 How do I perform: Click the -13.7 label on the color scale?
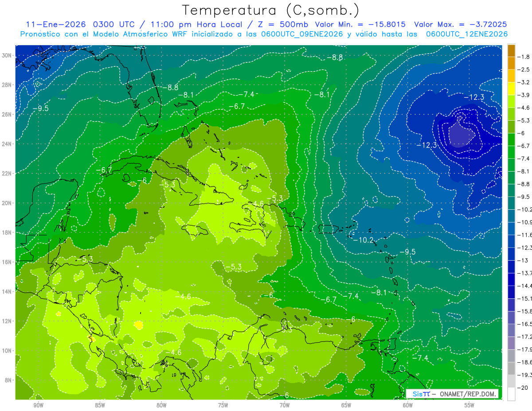click(x=524, y=273)
